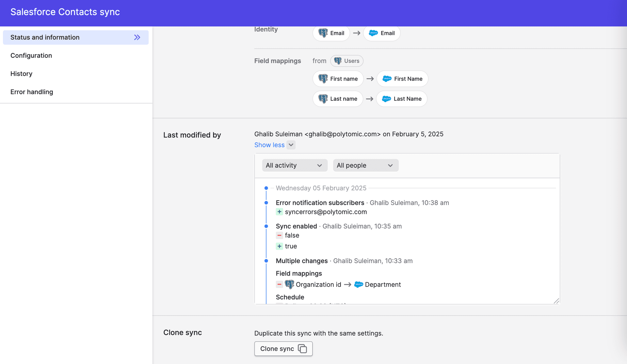Click the Show less link
Screen dimensions: 627x364
269,145
